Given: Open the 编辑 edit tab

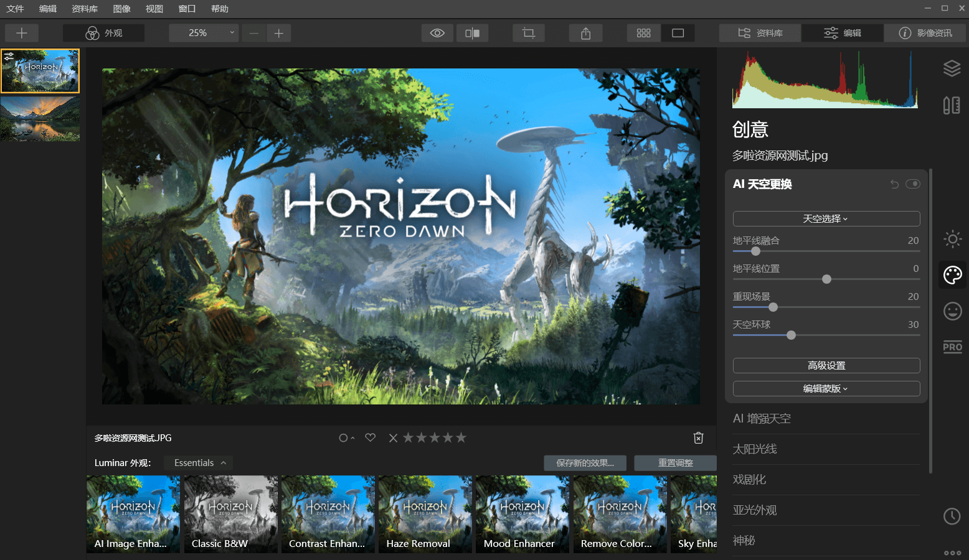Looking at the screenshot, I should (842, 33).
